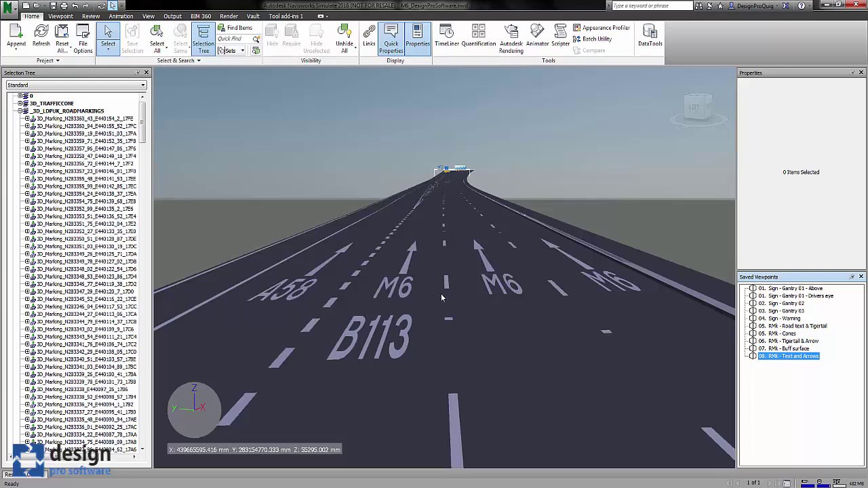Image resolution: width=868 pixels, height=488 pixels.
Task: Open Find Items dialog
Action: pos(235,28)
